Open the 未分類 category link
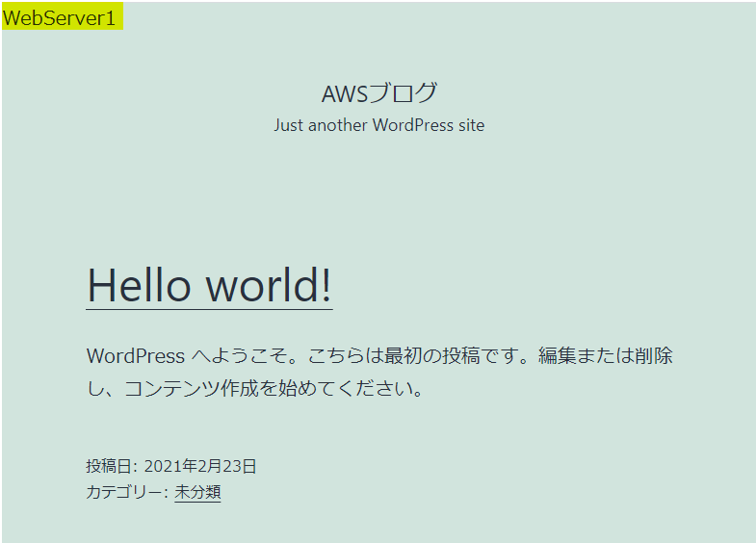This screenshot has height=543, width=756. point(197,492)
